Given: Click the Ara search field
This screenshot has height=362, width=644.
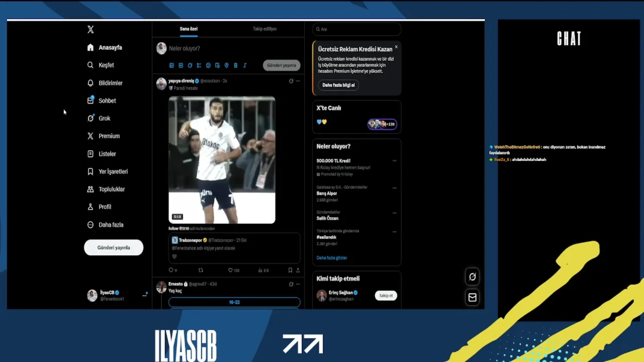Looking at the screenshot, I should pos(357,29).
